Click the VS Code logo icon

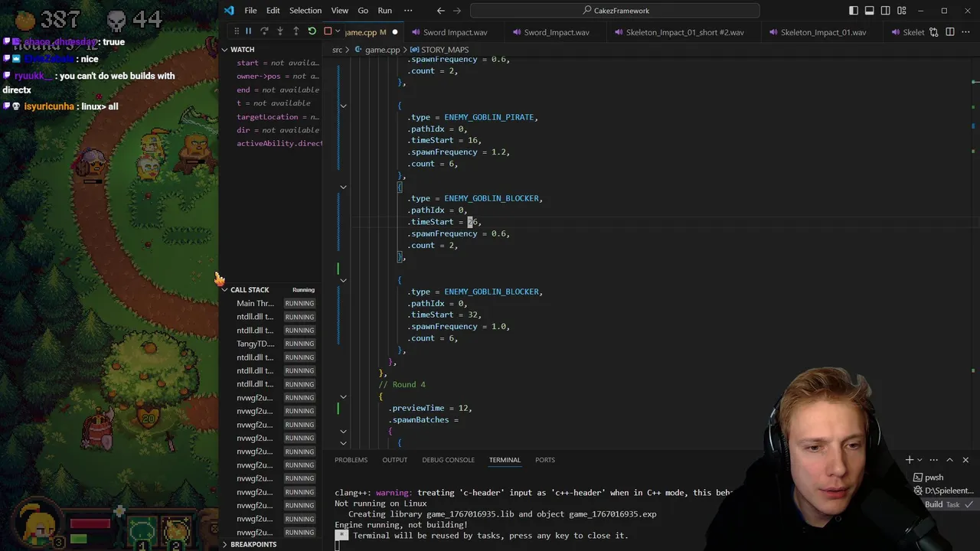click(229, 10)
